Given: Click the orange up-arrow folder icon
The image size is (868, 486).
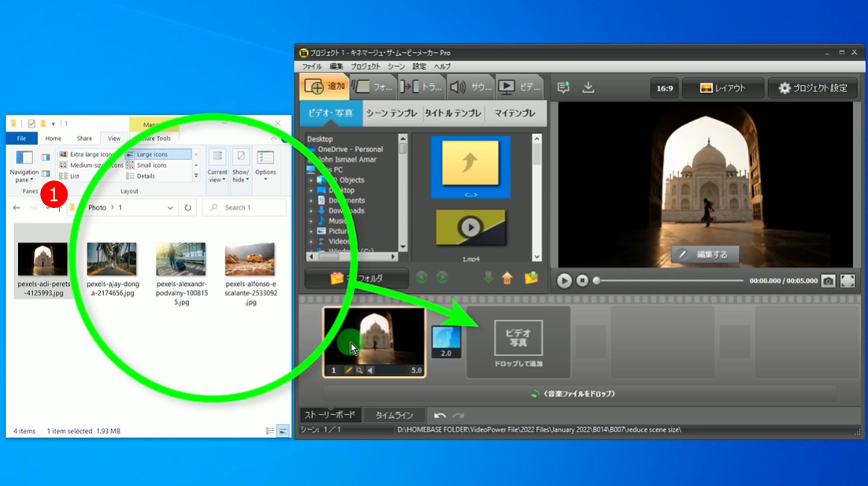Looking at the screenshot, I should (x=507, y=277).
